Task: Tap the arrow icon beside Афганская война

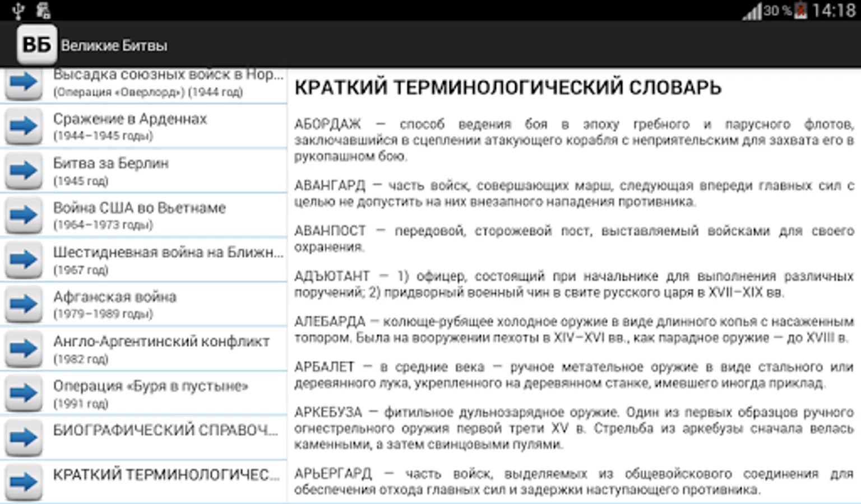Action: pos(24,304)
